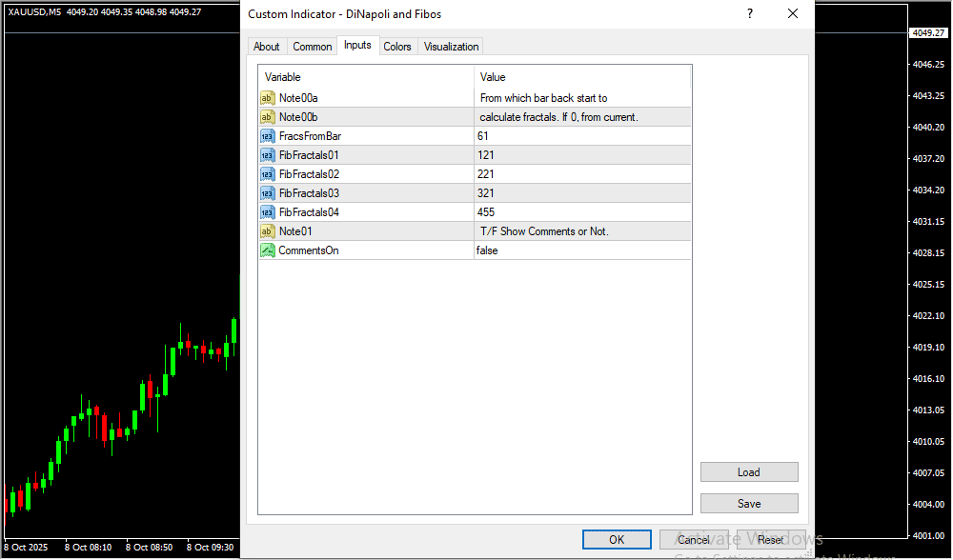Switch to the Common tab
The height and width of the screenshot is (560, 953).
313,47
